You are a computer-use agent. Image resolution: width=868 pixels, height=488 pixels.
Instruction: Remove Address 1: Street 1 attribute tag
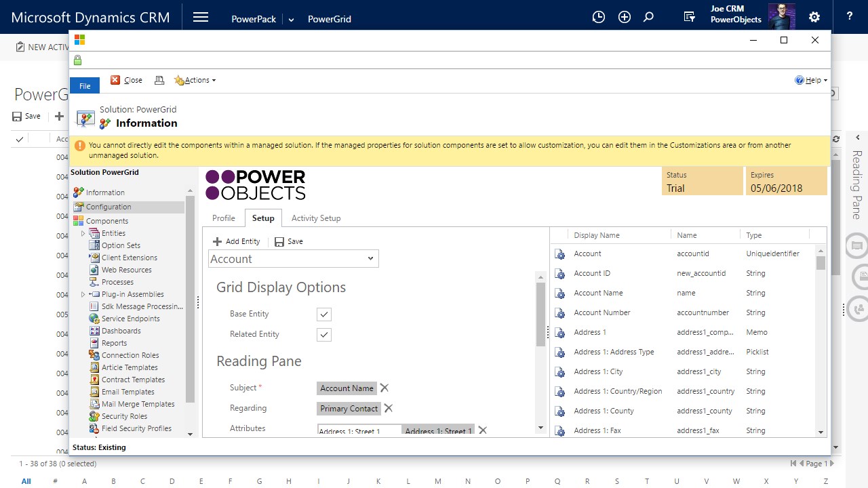click(483, 430)
